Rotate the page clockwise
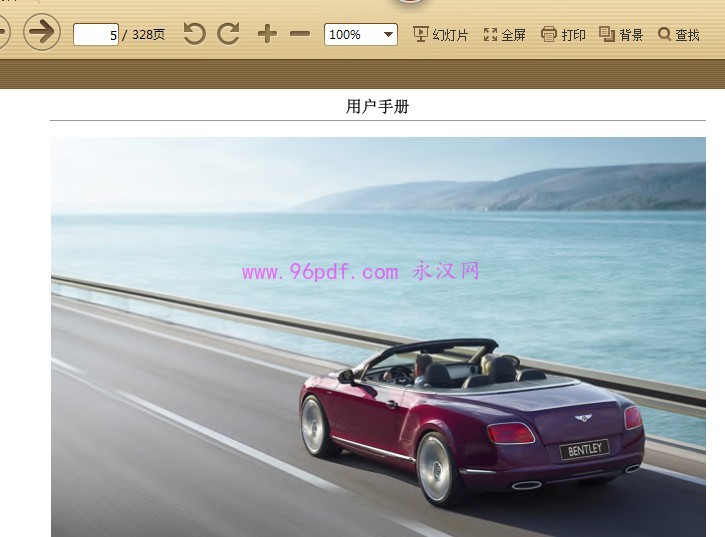 [228, 34]
